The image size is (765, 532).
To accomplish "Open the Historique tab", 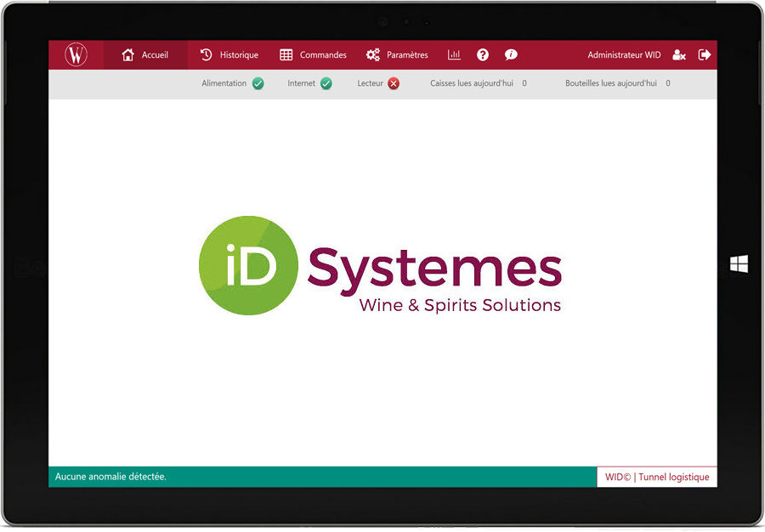I will (229, 54).
